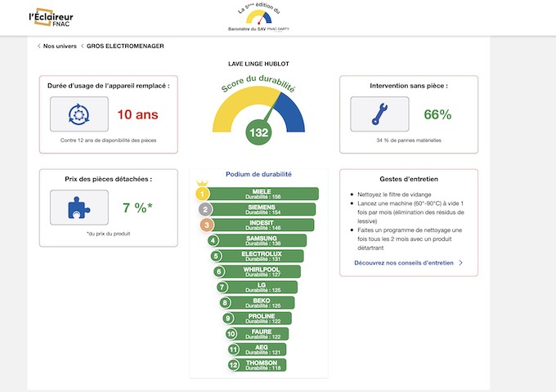Click Nettoyez le filtre de vidange tip
The image size is (556, 392).
point(394,194)
